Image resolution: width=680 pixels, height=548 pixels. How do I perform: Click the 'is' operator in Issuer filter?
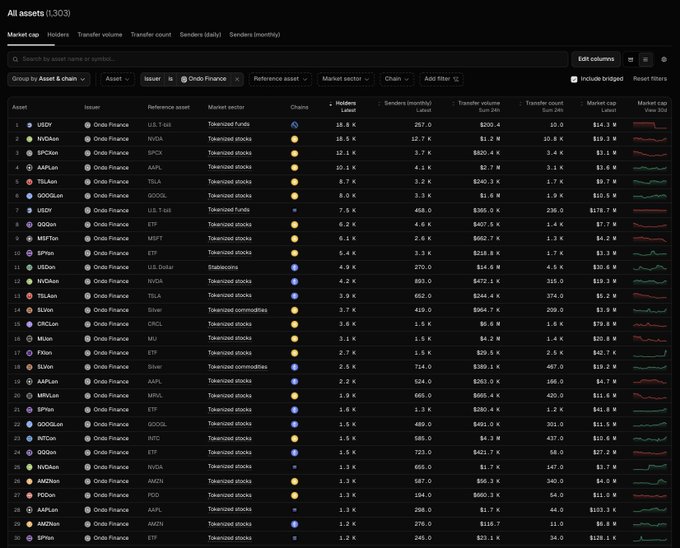click(170, 79)
